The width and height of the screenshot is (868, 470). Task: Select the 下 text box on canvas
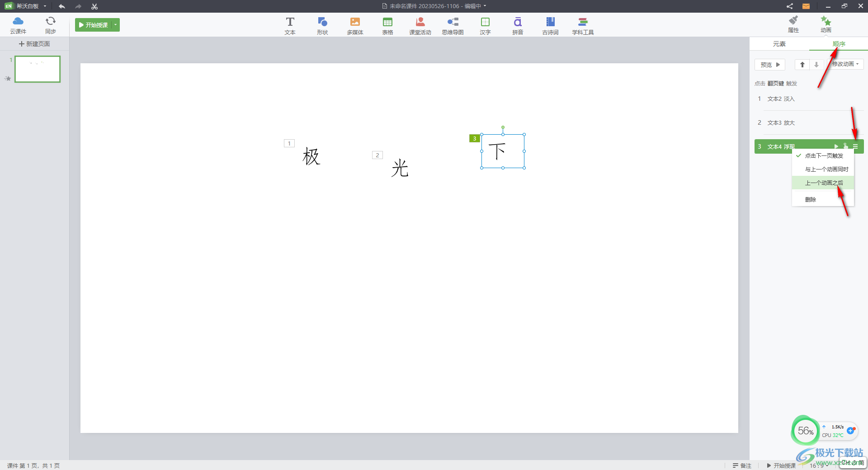503,151
